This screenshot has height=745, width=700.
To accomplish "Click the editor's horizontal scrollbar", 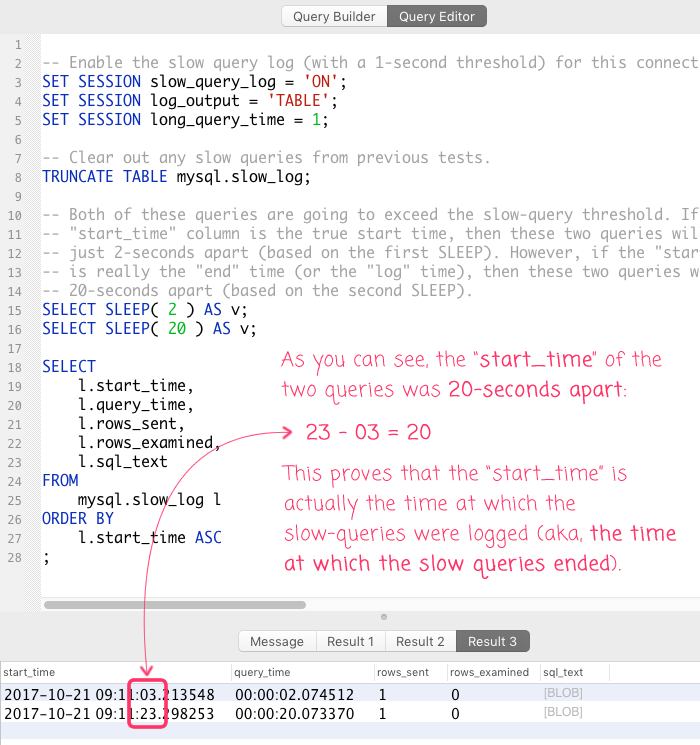I will [175, 604].
